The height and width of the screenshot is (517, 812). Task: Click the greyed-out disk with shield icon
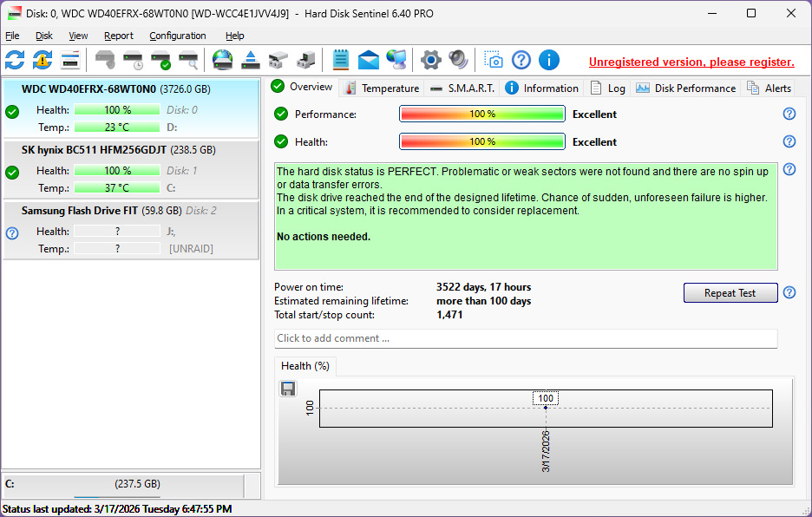point(105,60)
